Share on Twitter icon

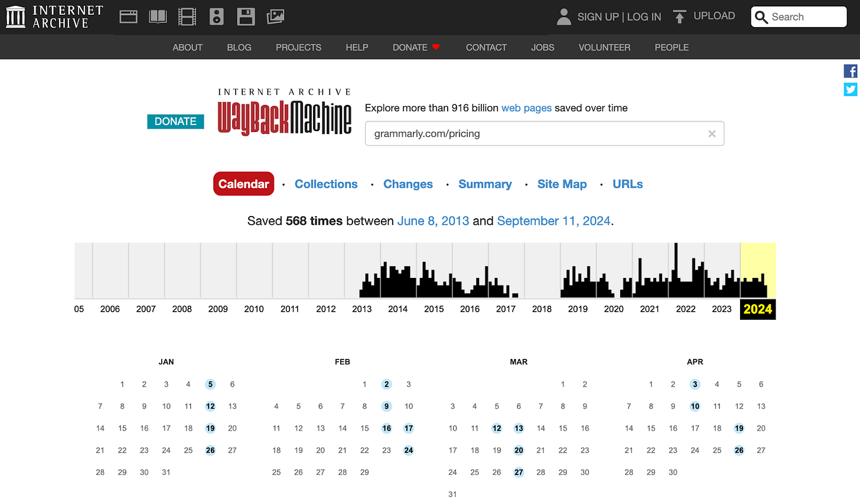[x=851, y=89]
